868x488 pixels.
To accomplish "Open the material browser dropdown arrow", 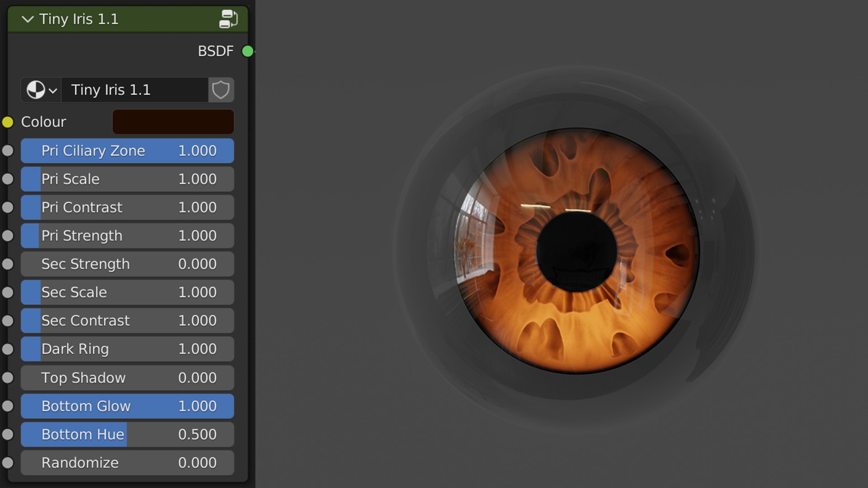I will pyautogui.click(x=53, y=90).
